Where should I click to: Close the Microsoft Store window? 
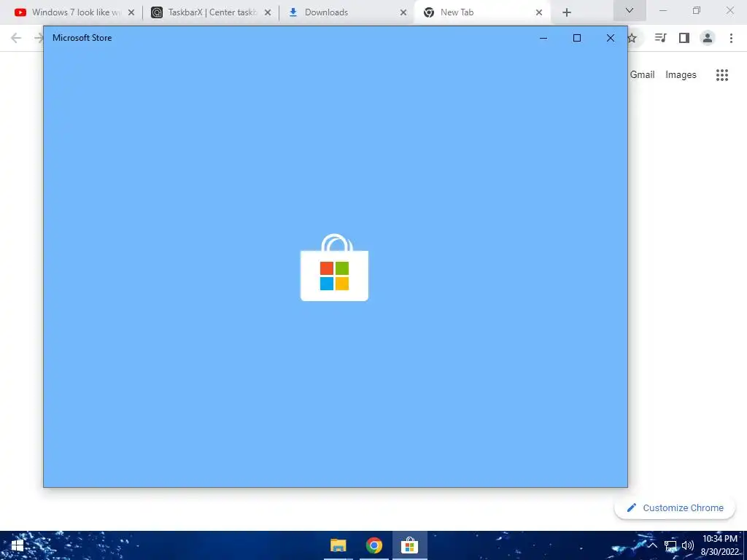coord(611,38)
